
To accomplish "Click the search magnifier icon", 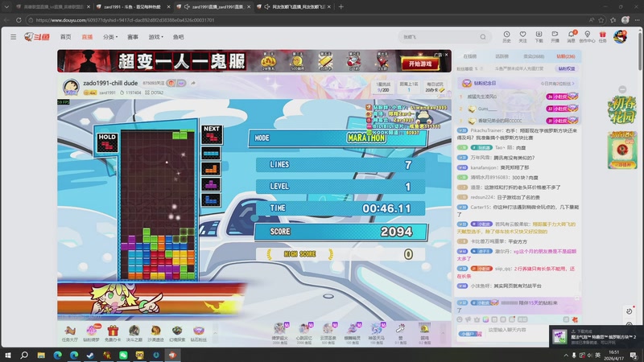I will pos(483,37).
